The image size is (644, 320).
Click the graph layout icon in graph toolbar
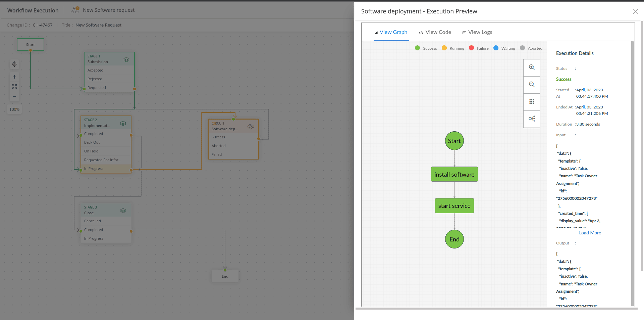pyautogui.click(x=532, y=119)
